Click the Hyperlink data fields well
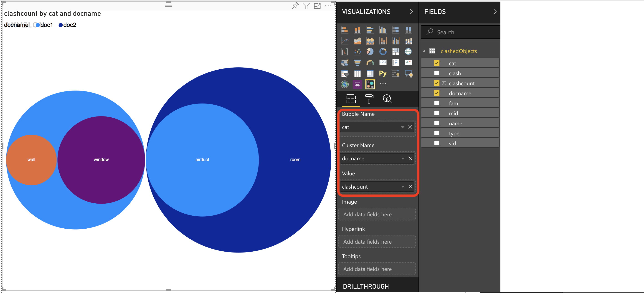644x293 pixels. pos(377,242)
